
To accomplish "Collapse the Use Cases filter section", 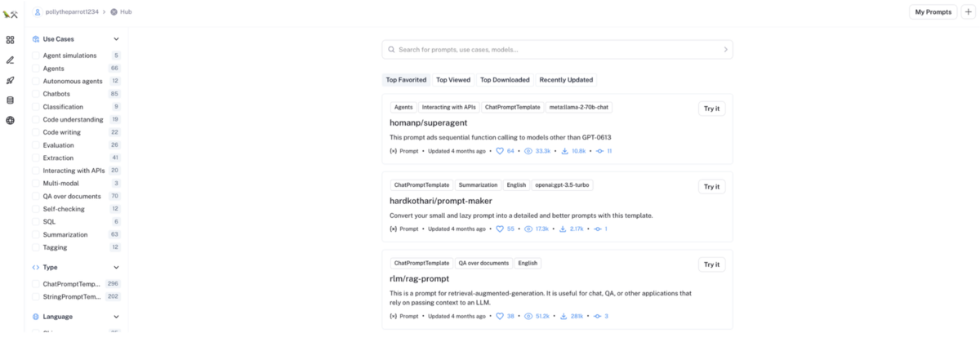I will 116,39.
